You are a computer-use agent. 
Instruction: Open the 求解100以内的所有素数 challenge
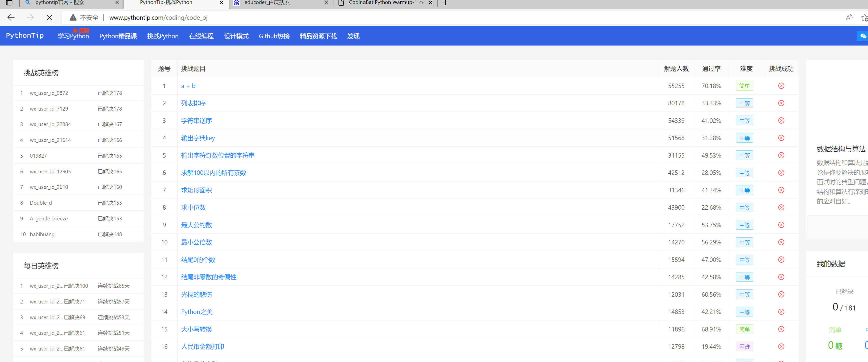click(214, 173)
